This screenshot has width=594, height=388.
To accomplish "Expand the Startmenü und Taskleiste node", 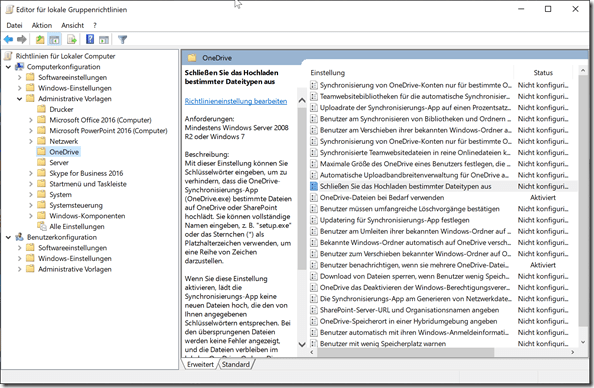I will click(31, 184).
